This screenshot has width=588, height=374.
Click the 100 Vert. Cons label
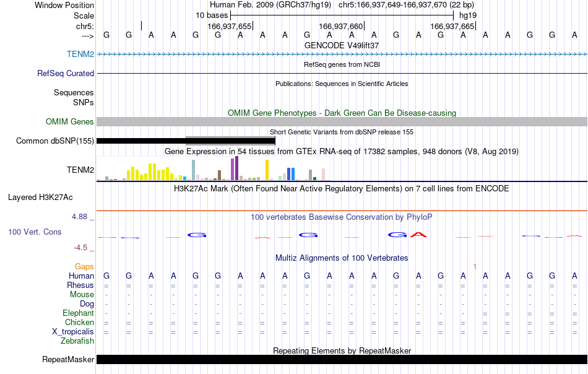pos(35,232)
